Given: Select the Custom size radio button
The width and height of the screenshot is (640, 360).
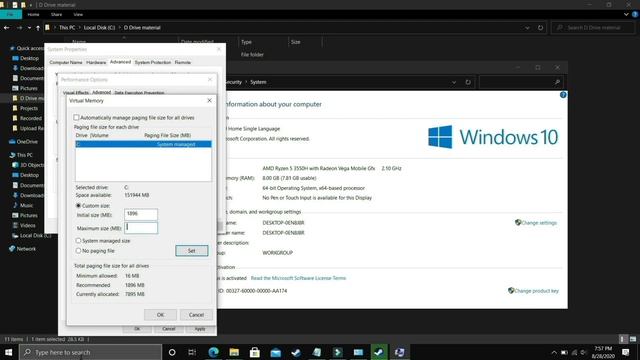Looking at the screenshot, I should 78,206.
